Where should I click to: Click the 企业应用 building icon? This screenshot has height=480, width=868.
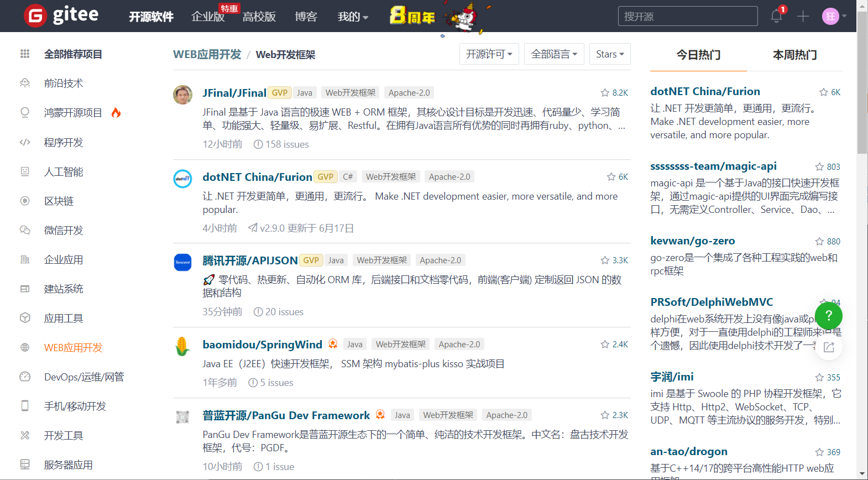point(25,259)
